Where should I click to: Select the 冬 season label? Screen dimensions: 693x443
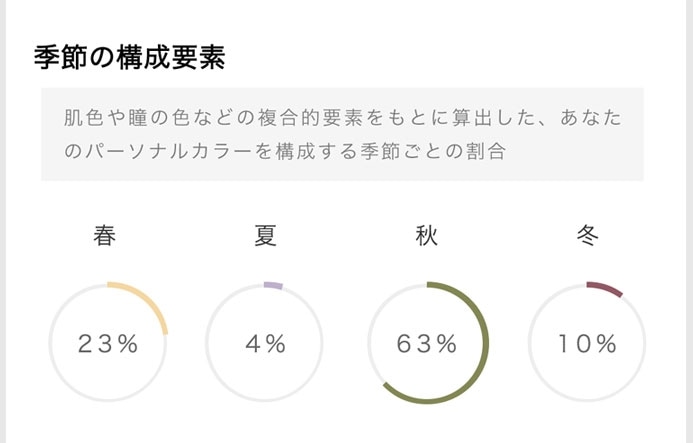pos(587,236)
